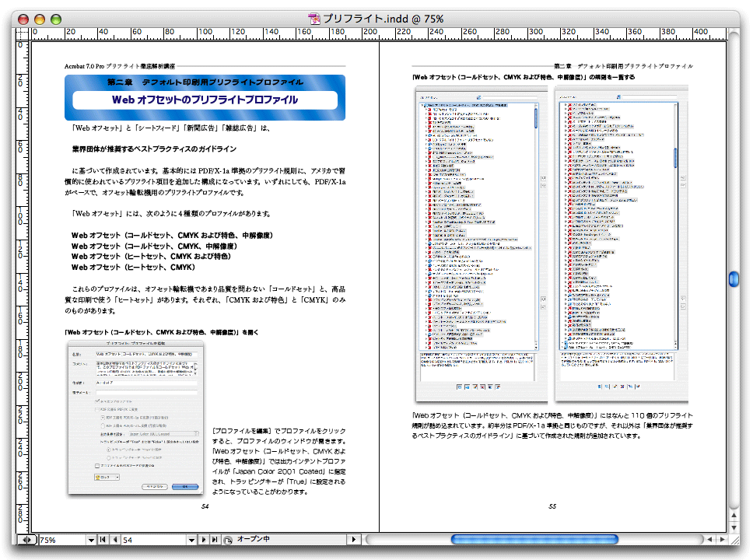
Task: Click the ruler zero-point crosshair in the corner
Action: (23, 33)
